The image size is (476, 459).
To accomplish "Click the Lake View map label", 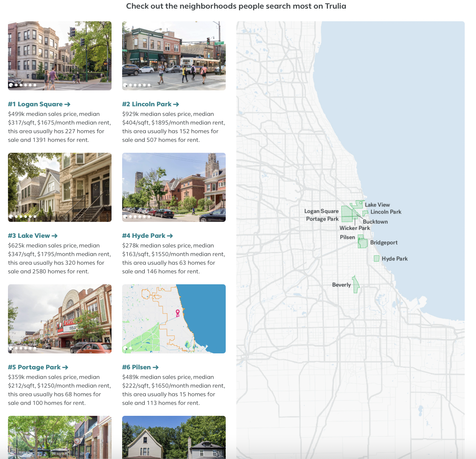I will pyautogui.click(x=377, y=205).
